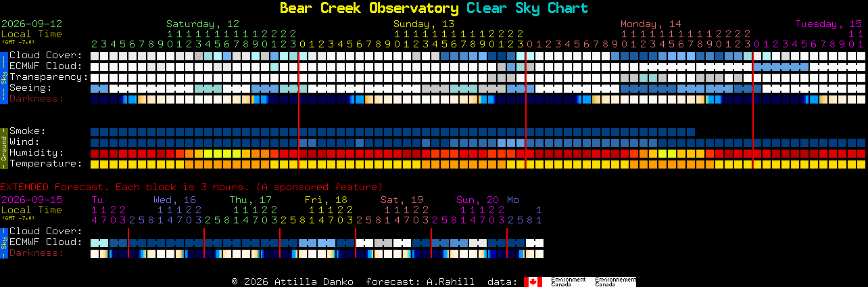Click the first block in Wind row
Viewport: 868px width, 287px height.
point(95,143)
